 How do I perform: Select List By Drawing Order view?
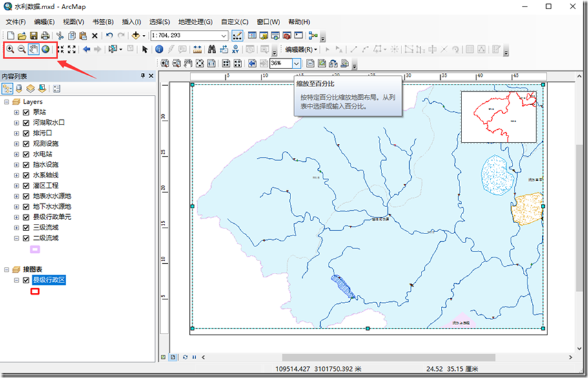pos(7,89)
